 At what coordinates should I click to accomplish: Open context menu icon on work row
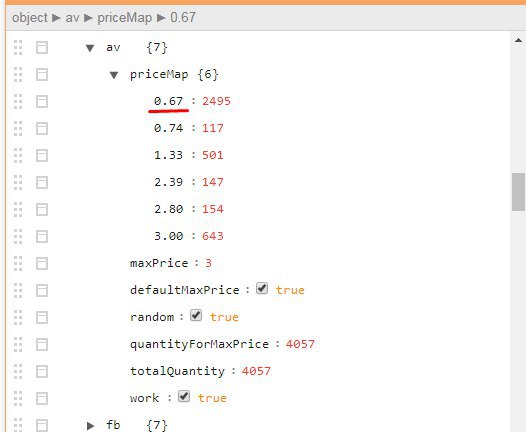tap(42, 398)
